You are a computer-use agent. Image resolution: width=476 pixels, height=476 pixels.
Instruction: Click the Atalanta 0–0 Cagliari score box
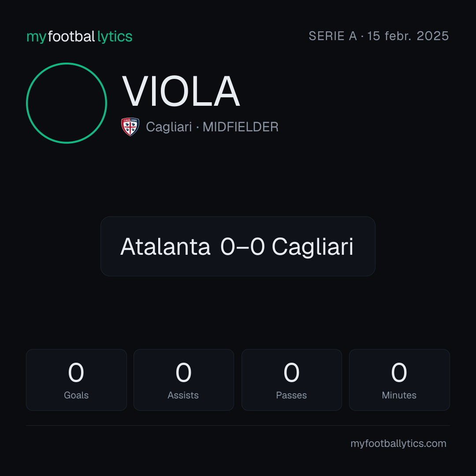[238, 246]
